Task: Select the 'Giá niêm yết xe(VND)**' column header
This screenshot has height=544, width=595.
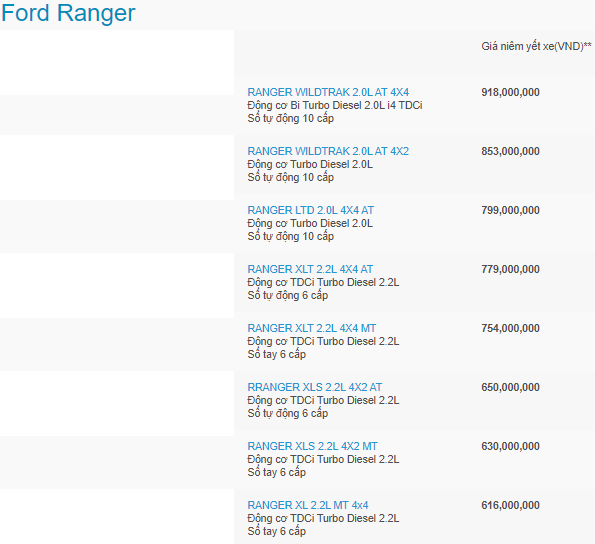Action: (x=536, y=46)
